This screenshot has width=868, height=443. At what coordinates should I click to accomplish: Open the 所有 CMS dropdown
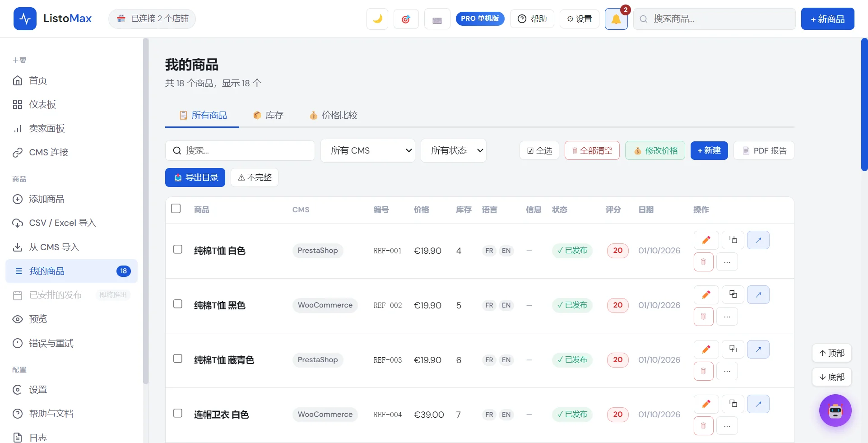coord(368,150)
